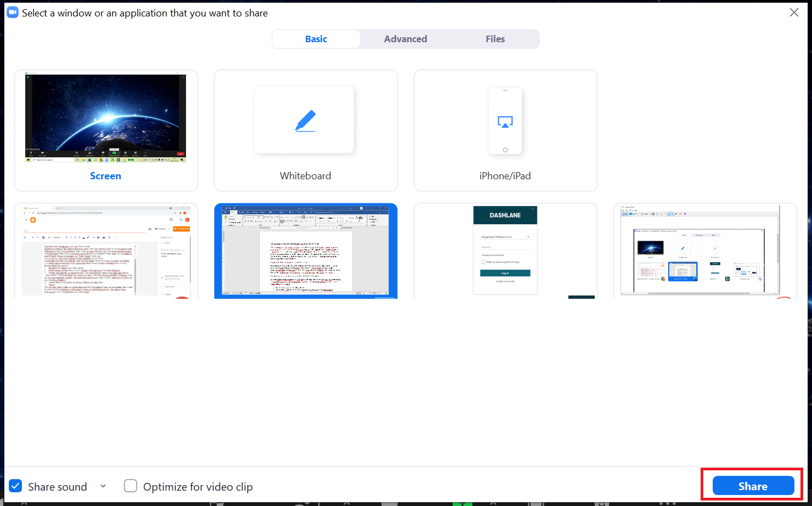Close the share selection dialog
Image resolution: width=812 pixels, height=506 pixels.
point(794,13)
